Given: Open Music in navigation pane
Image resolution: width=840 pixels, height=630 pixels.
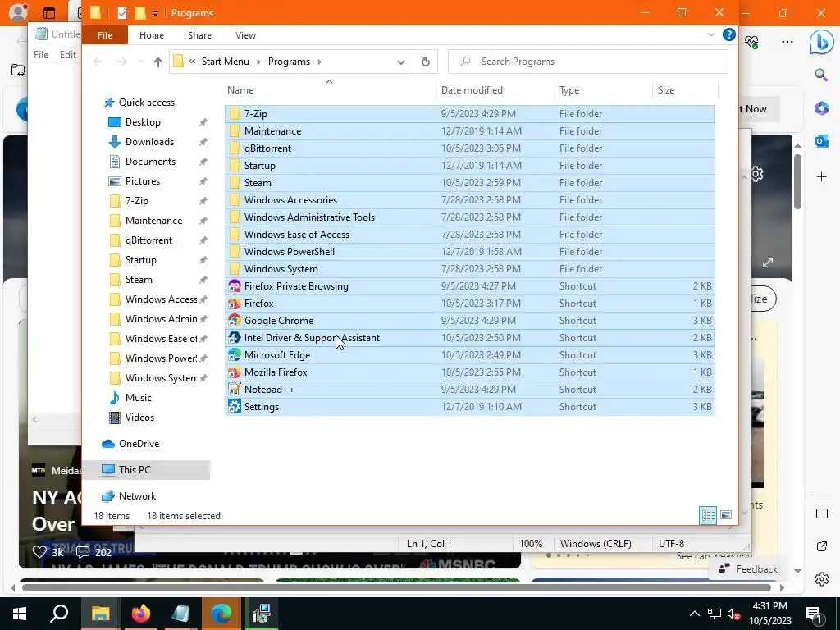Looking at the screenshot, I should pyautogui.click(x=138, y=398).
